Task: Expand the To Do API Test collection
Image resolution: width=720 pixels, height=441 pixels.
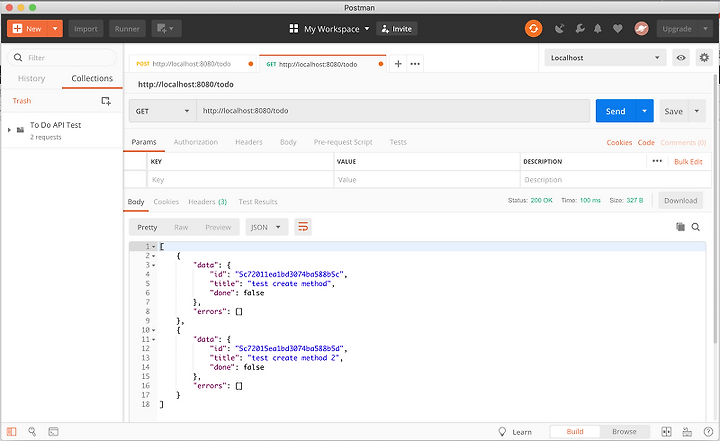Action: click(x=9, y=130)
